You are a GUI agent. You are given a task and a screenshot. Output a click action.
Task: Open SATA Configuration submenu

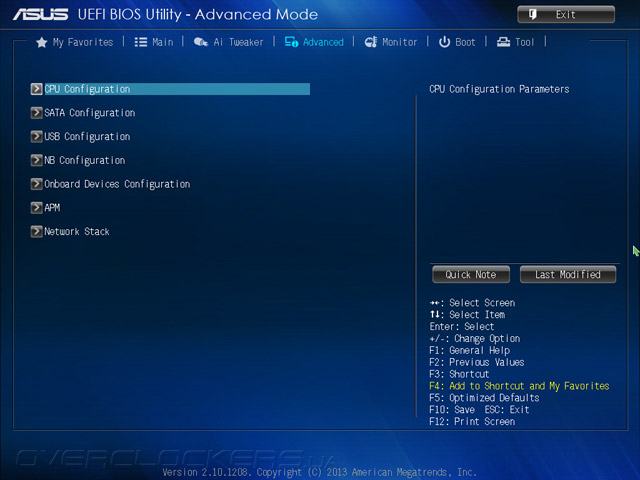[x=90, y=113]
